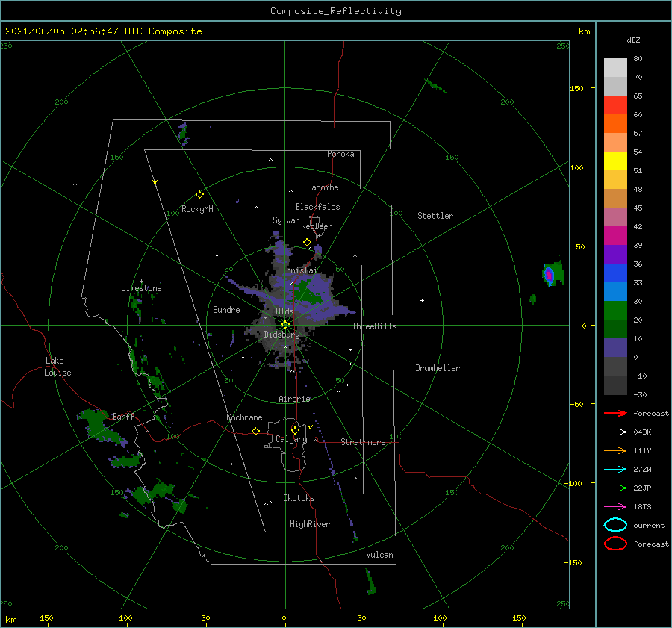The width and height of the screenshot is (672, 628).
Task: Click the yellow km unit label bottom left
Action: 11,620
